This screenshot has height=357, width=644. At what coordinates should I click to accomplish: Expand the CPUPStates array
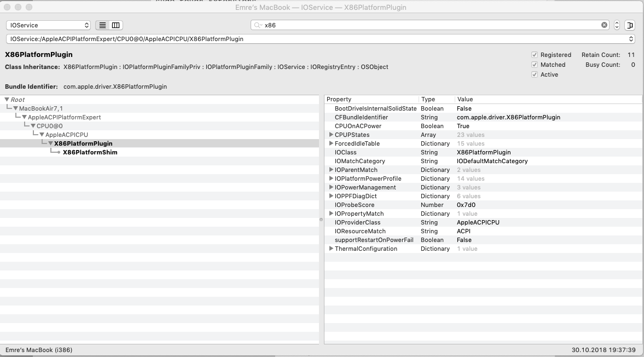click(331, 135)
